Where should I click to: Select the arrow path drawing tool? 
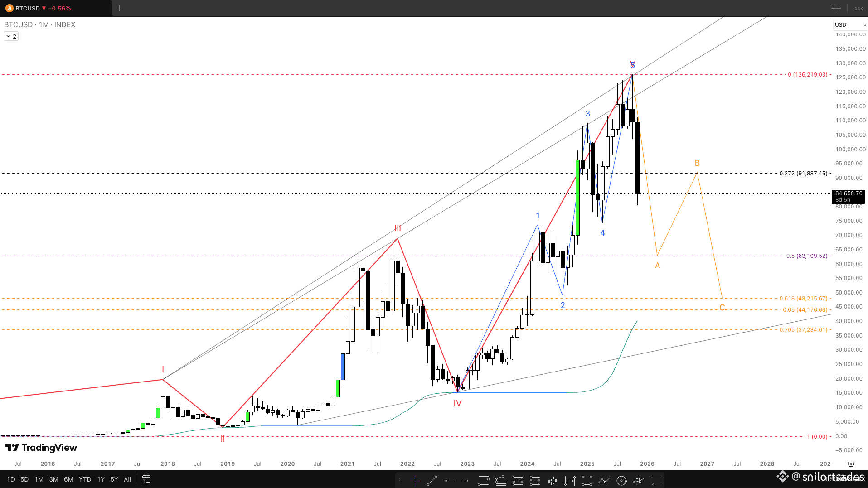[x=604, y=480]
